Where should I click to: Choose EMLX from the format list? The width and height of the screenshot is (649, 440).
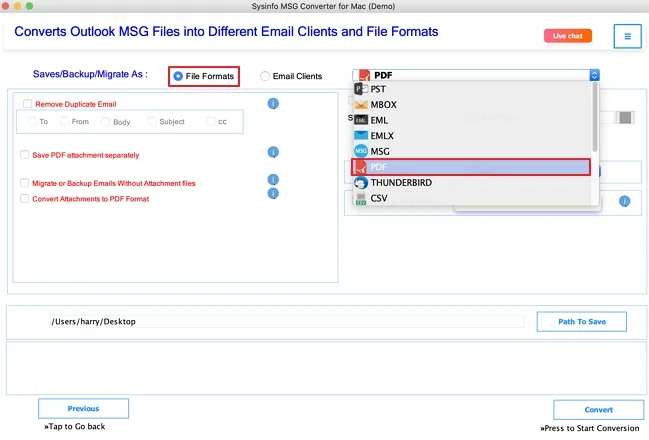coord(472,135)
